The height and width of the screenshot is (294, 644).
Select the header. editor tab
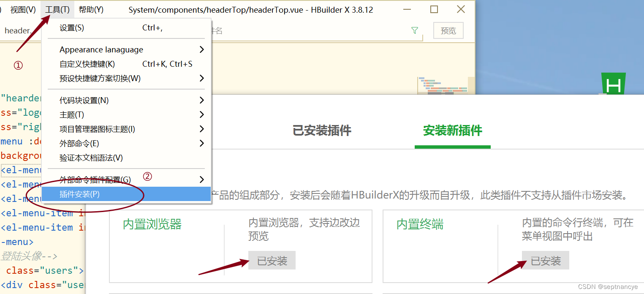pos(18,30)
